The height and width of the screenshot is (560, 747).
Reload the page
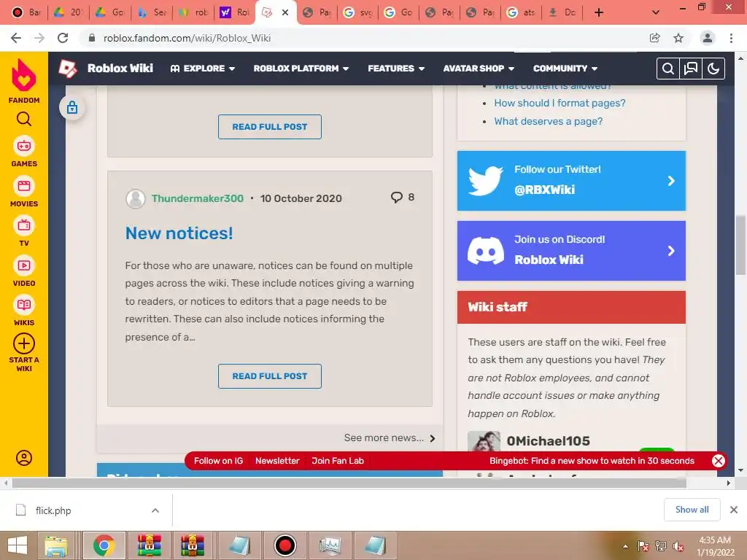click(63, 38)
